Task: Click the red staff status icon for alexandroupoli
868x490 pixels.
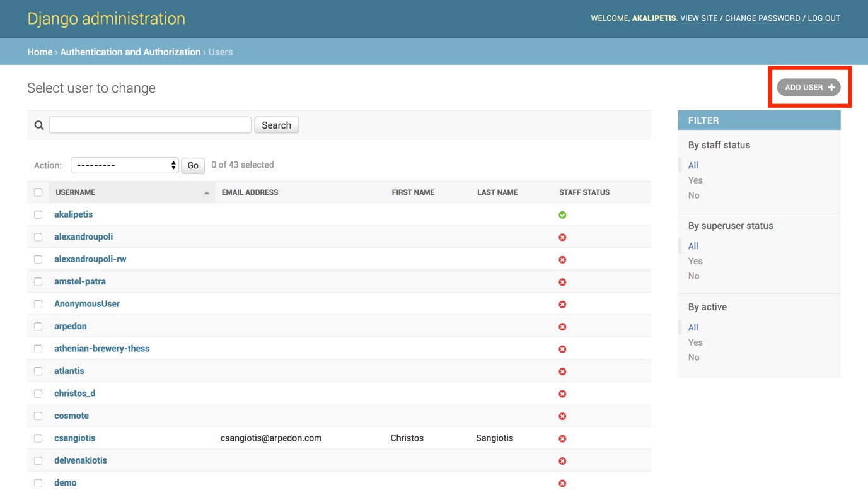Action: coord(562,237)
